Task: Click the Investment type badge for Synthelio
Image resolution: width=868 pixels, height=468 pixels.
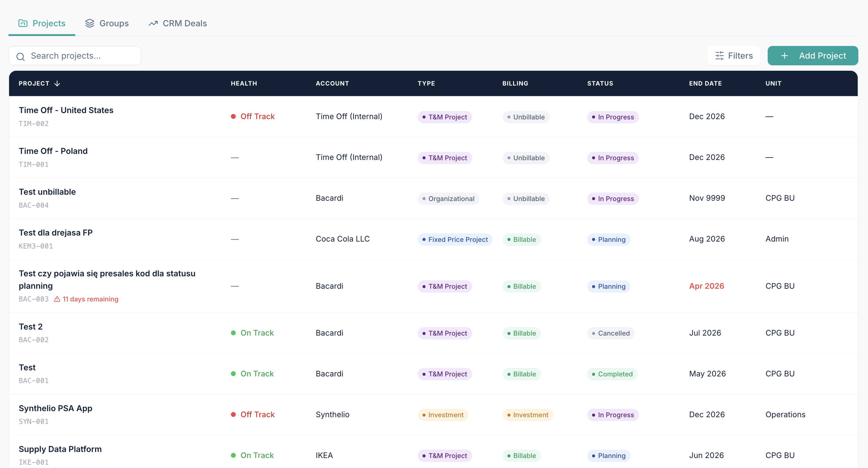Action: pyautogui.click(x=443, y=415)
